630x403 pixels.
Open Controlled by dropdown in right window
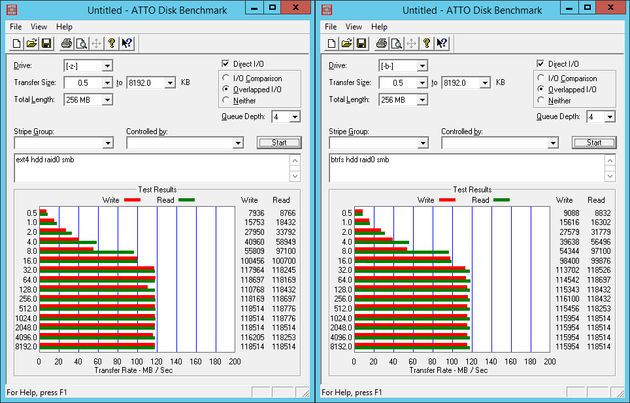[553, 143]
